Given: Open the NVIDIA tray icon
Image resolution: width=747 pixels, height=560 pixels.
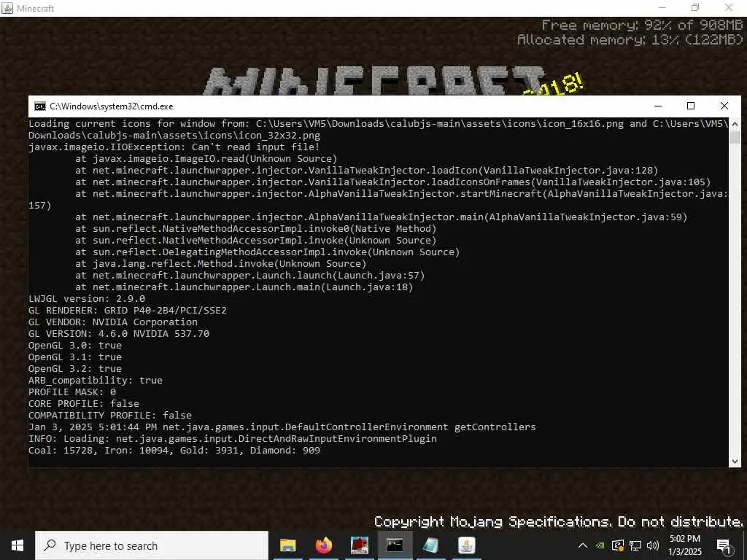Looking at the screenshot, I should [x=600, y=545].
